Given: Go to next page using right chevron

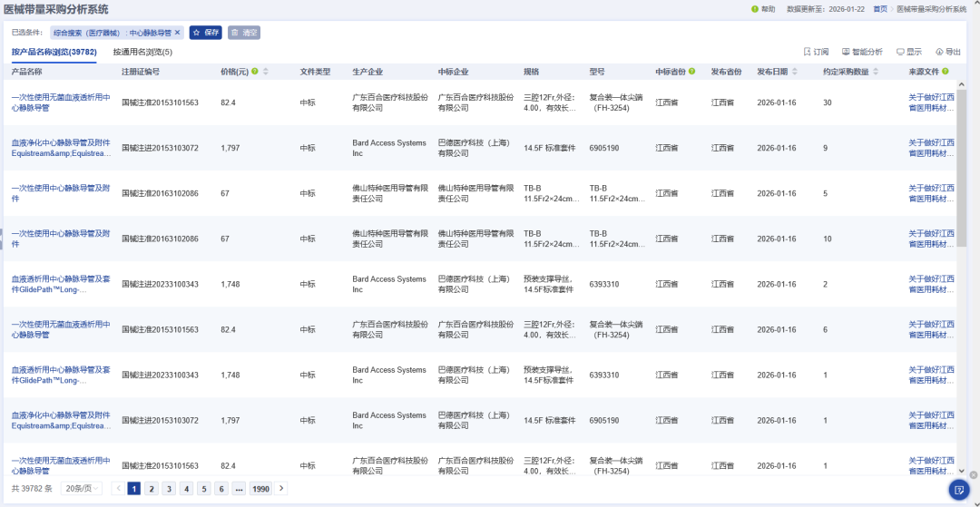Looking at the screenshot, I should coord(281,489).
